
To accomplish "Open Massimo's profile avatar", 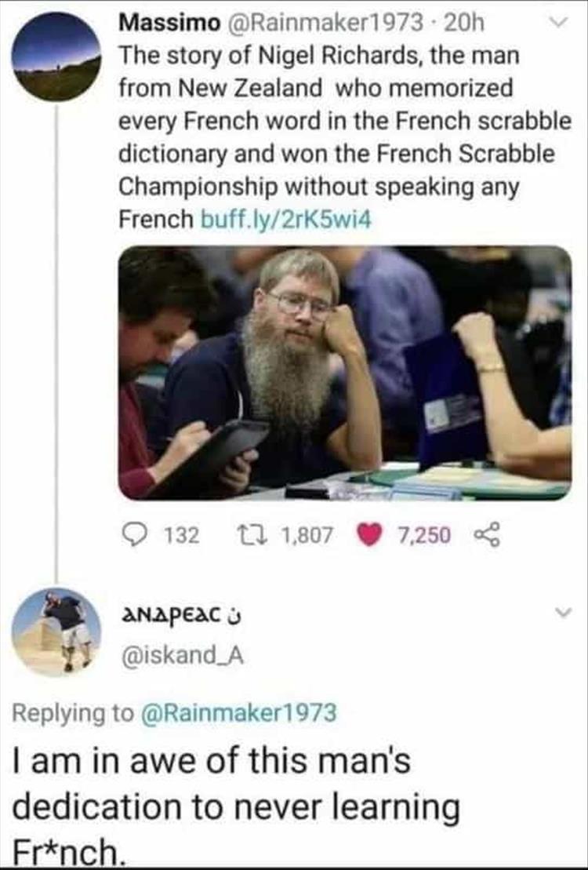I will click(56, 56).
